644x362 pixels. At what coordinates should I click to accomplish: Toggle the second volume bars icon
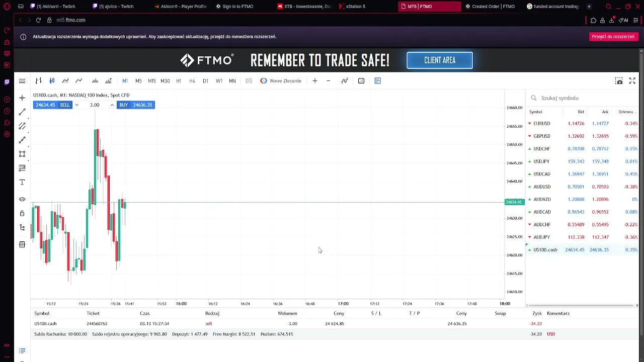coord(108,81)
